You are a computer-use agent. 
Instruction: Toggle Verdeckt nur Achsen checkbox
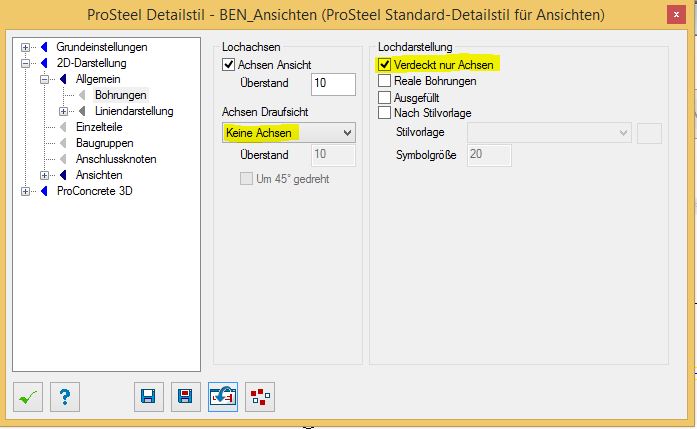coord(385,65)
